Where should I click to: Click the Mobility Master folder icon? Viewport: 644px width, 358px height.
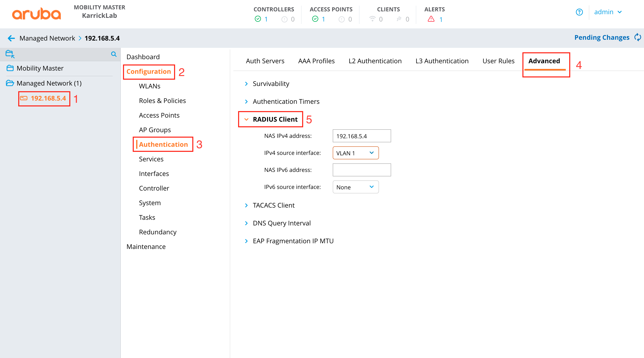pyautogui.click(x=10, y=68)
